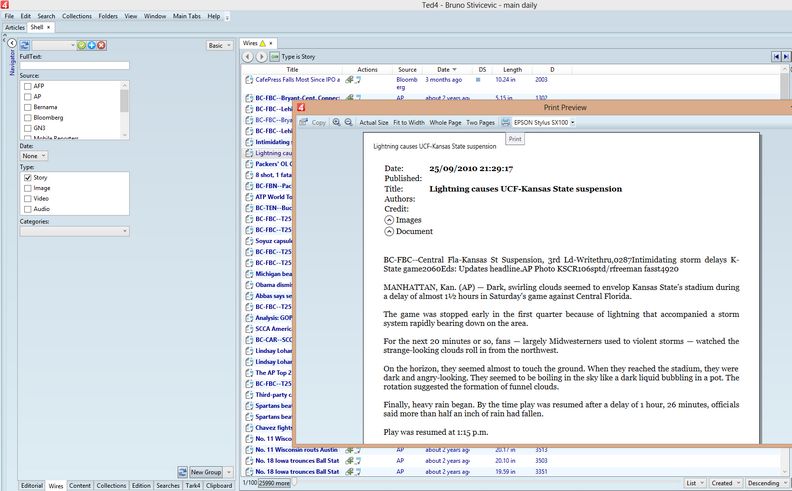Click the story icon of Soyuz capsule row

pos(249,241)
